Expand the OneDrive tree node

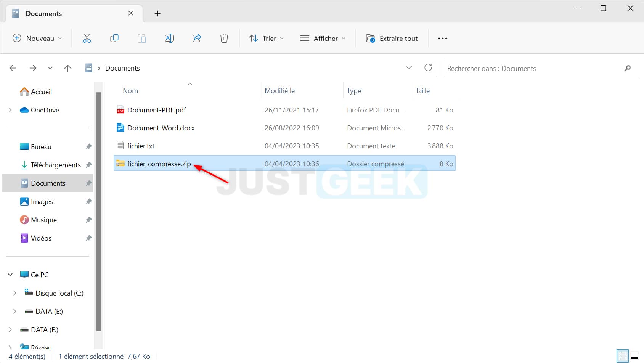point(10,110)
